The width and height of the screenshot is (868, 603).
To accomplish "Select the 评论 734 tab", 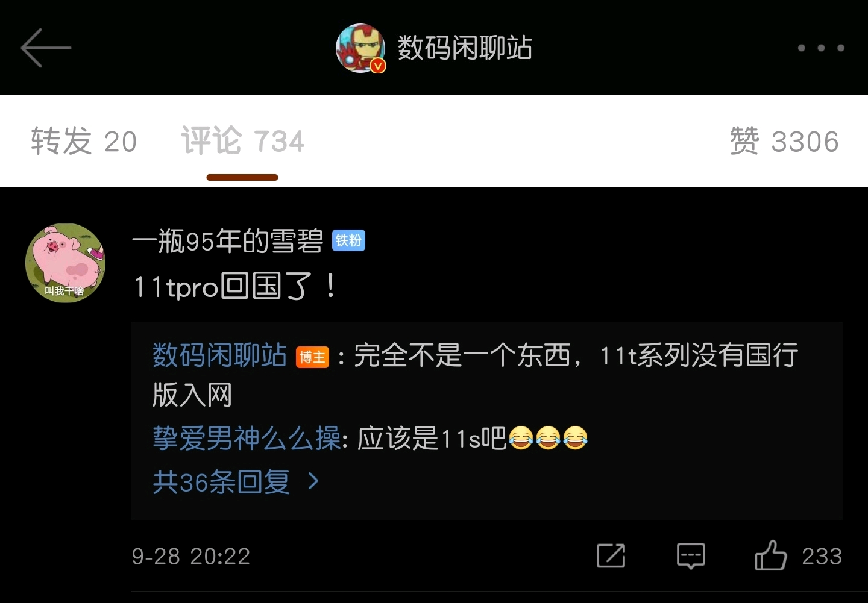I will (243, 142).
